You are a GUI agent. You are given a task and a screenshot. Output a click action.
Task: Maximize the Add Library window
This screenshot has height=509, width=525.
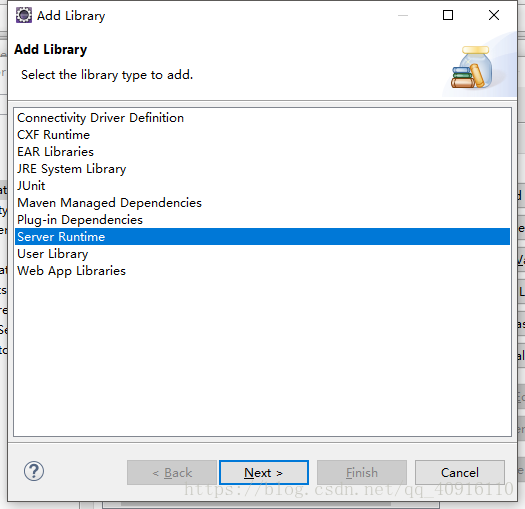[448, 15]
